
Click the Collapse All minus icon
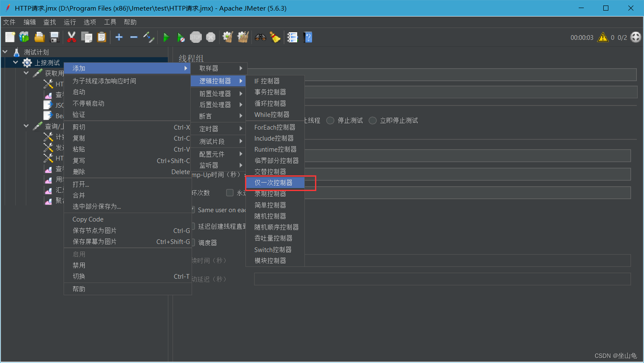(134, 37)
